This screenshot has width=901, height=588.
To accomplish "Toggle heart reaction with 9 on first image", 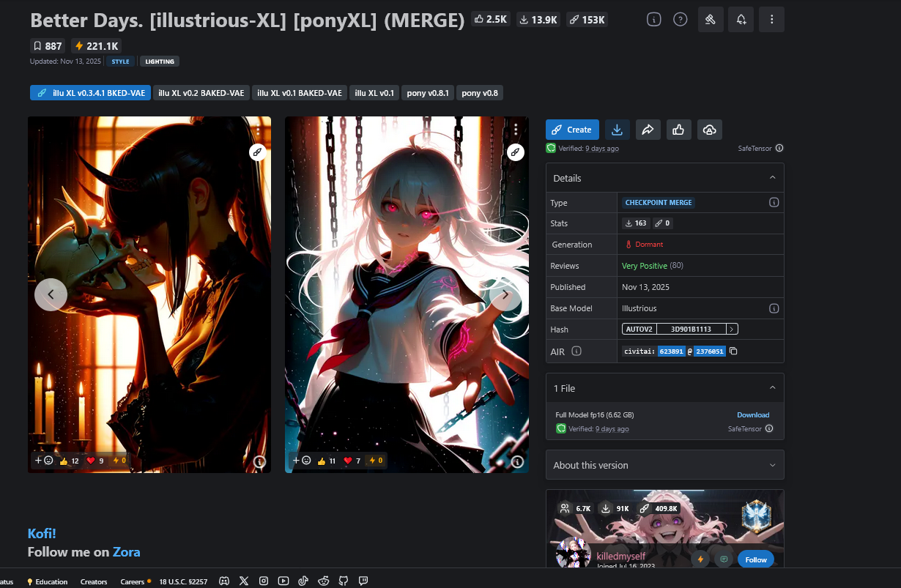I will [x=96, y=461].
